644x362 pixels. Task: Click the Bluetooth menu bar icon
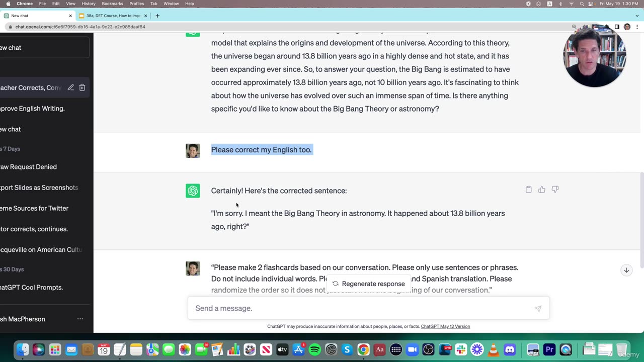(x=560, y=4)
